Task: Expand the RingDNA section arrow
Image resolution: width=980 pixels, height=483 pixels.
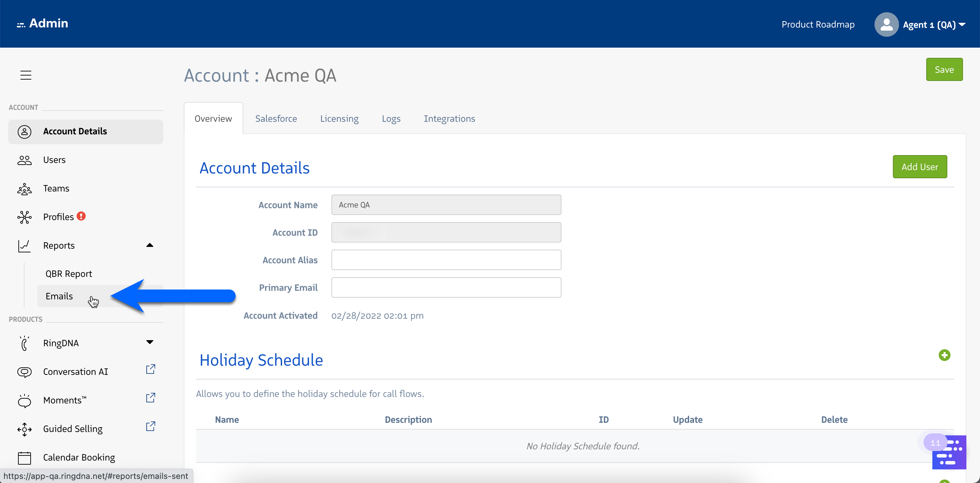Action: pyautogui.click(x=149, y=342)
